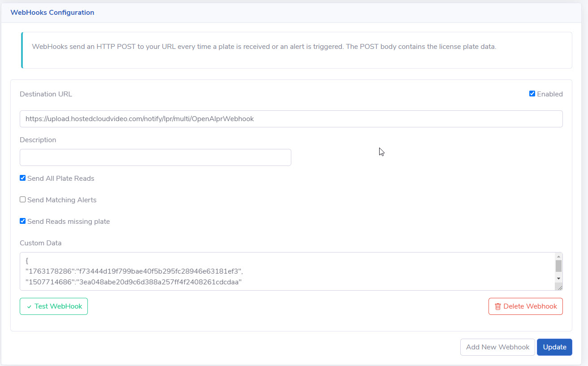Click the Add New Webhook button
This screenshot has height=366, width=588.
[497, 347]
